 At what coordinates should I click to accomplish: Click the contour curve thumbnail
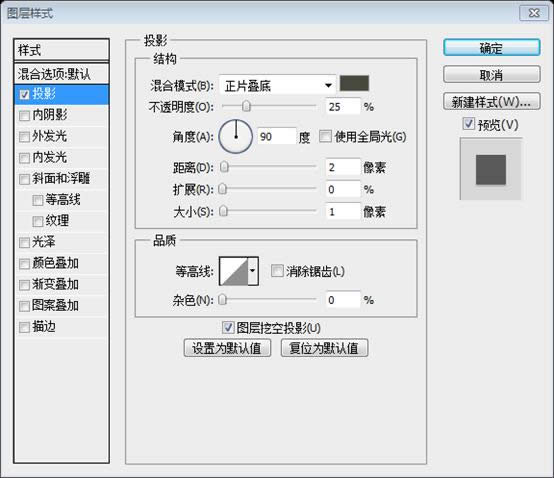pos(234,271)
